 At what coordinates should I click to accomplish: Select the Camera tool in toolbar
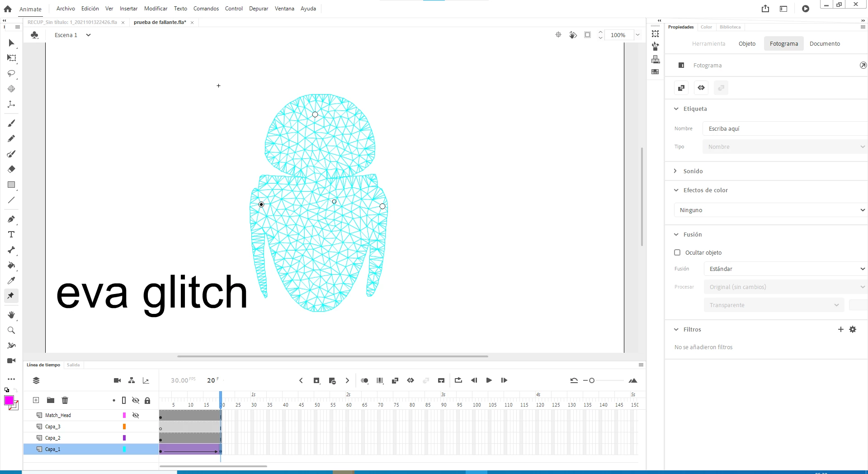click(x=11, y=360)
